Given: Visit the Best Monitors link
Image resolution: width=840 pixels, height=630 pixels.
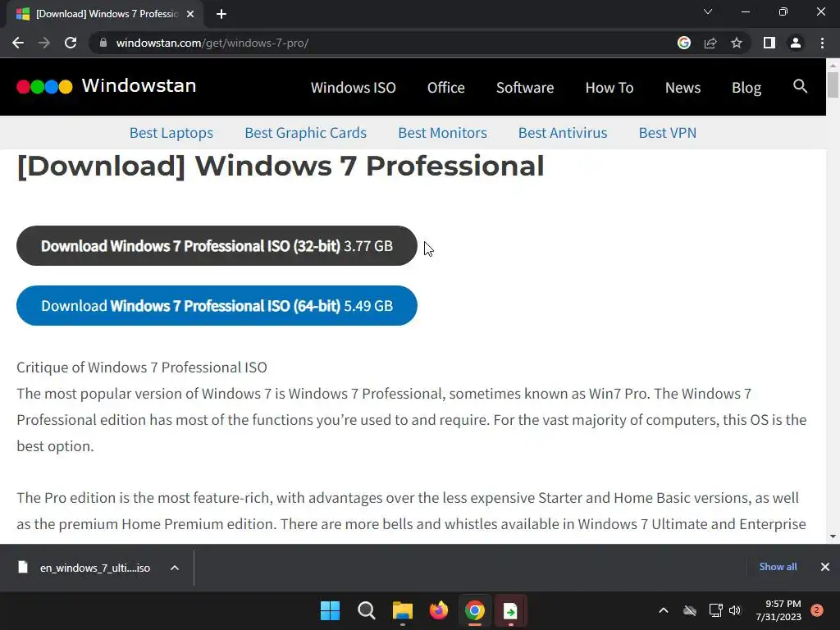Looking at the screenshot, I should pos(442,133).
